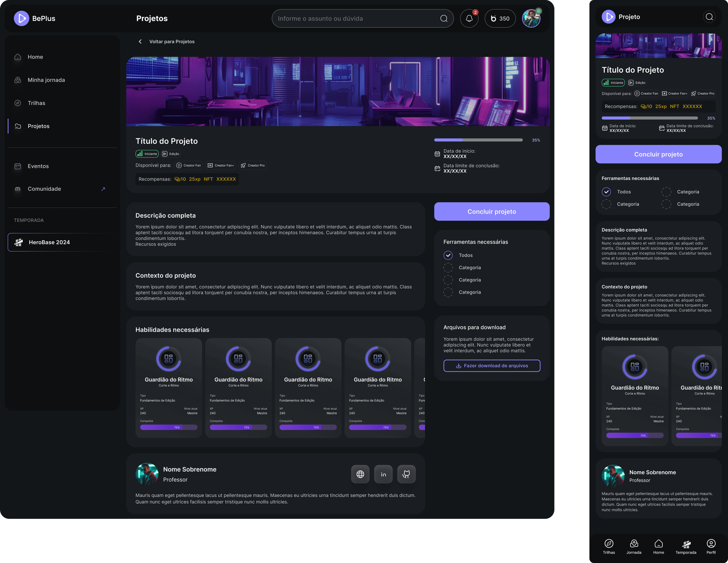
Task: Click the desktop Concluir projeto button
Action: pyautogui.click(x=492, y=212)
